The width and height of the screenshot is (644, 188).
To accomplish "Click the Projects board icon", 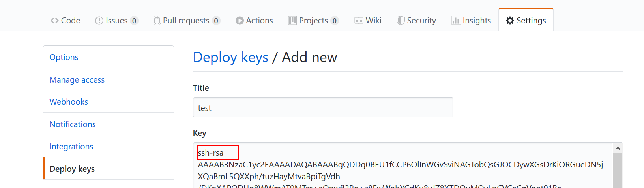I will click(x=292, y=21).
